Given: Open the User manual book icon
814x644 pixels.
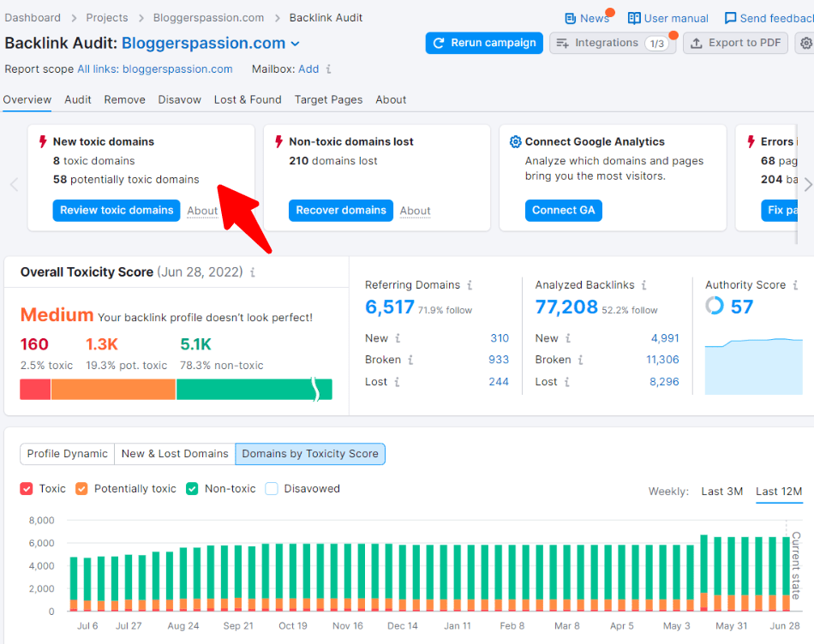Looking at the screenshot, I should pos(634,18).
